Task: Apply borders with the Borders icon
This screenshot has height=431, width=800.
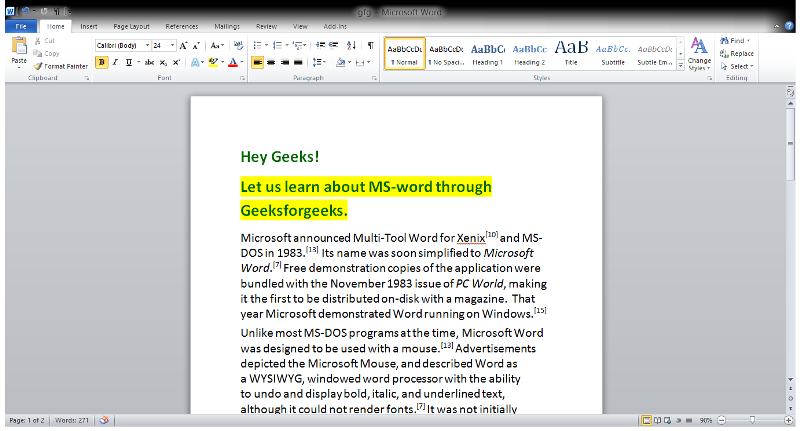Action: (360, 62)
